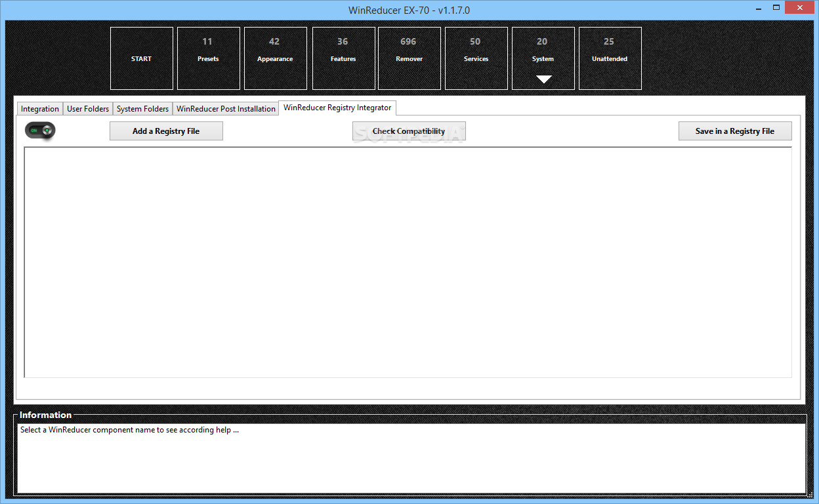819x504 pixels.
Task: Maximize the WinReducer window
Action: [776, 8]
